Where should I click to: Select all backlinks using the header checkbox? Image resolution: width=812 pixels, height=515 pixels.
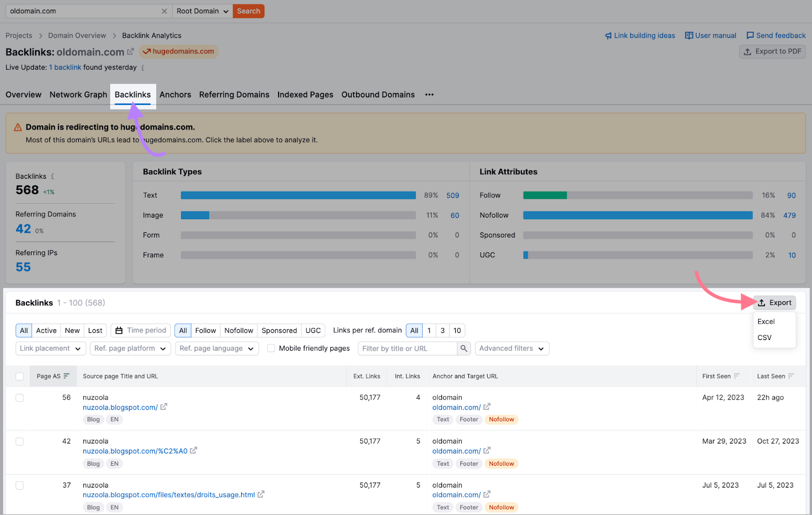coord(19,376)
